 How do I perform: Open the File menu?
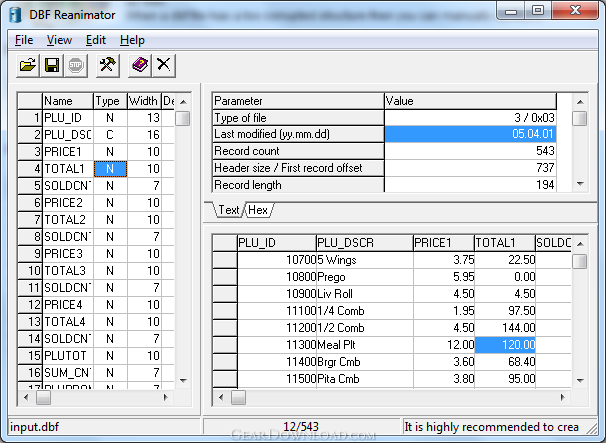coord(24,40)
